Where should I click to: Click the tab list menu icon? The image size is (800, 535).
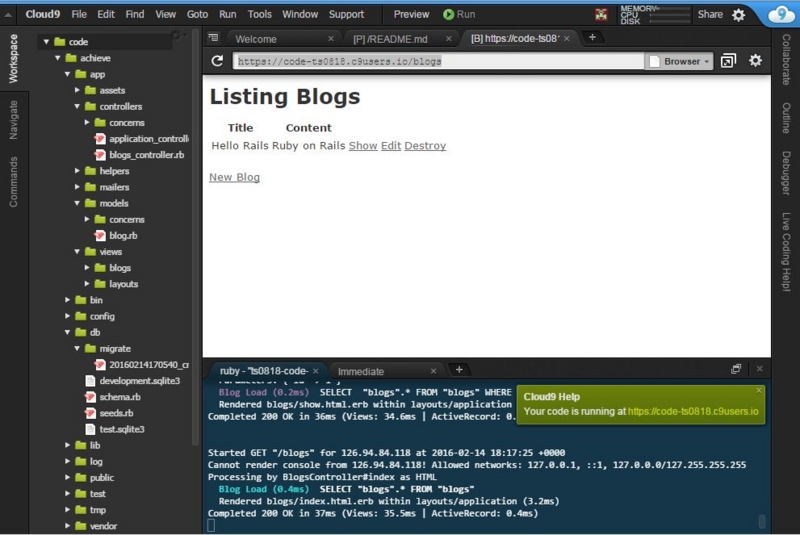(213, 37)
